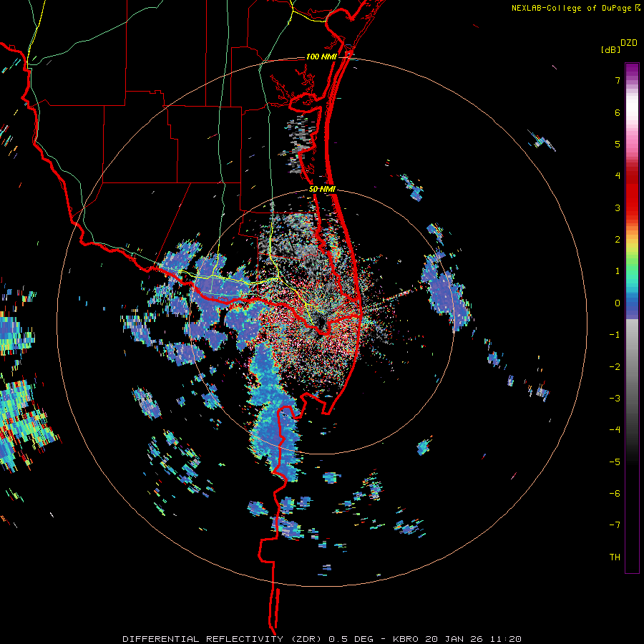Viewport: 644px width, 644px height.
Task: Click the TH threshold scale label
Action: point(615,557)
